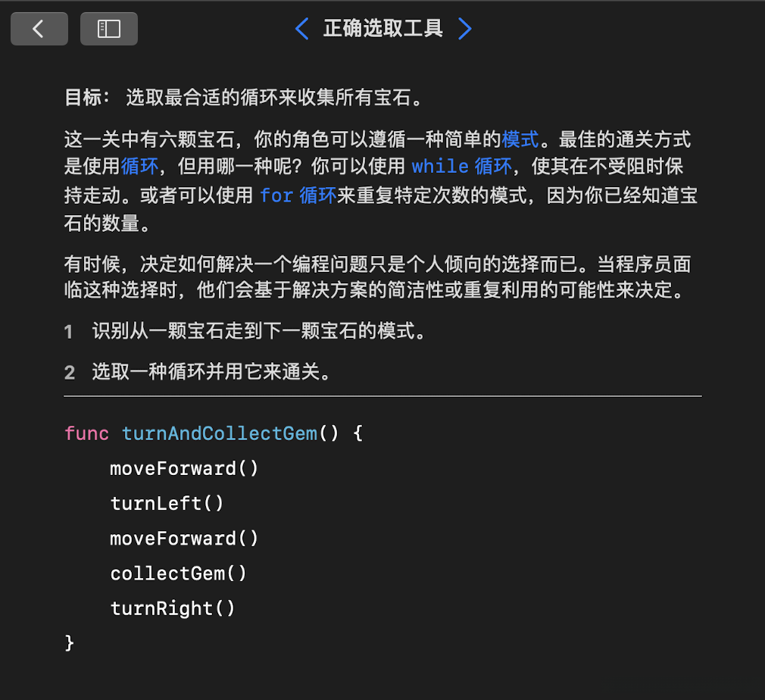Viewport: 765px width, 700px height.
Task: Select the collectGem() command in the code
Action: (178, 573)
